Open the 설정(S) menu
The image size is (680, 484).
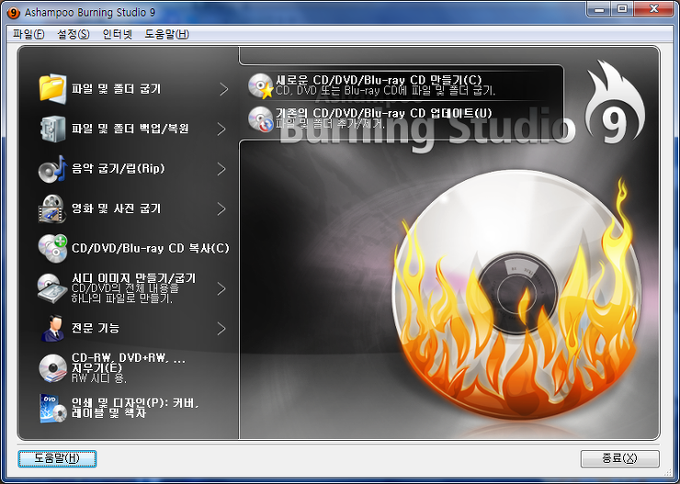pyautogui.click(x=73, y=34)
